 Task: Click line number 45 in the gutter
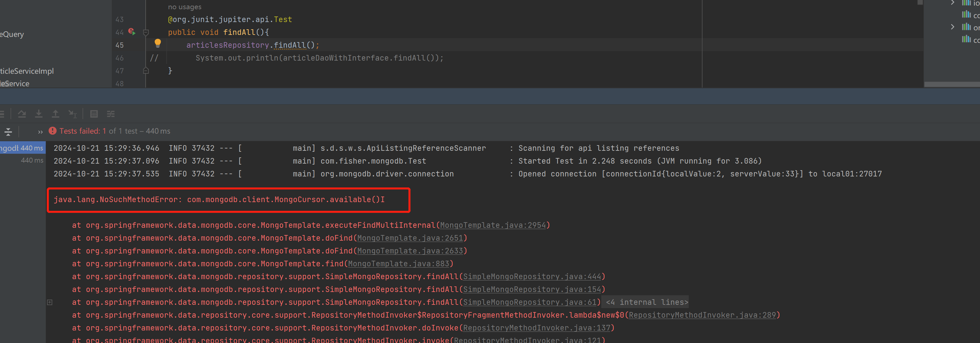(119, 45)
